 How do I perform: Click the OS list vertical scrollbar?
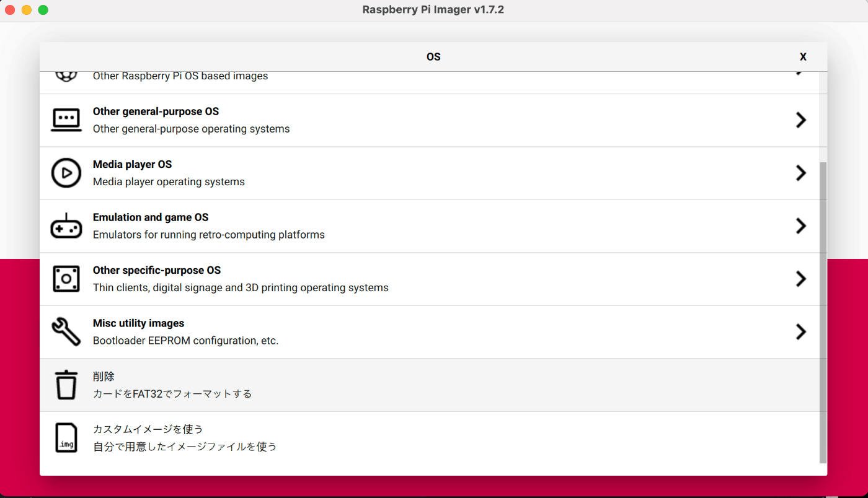823,313
